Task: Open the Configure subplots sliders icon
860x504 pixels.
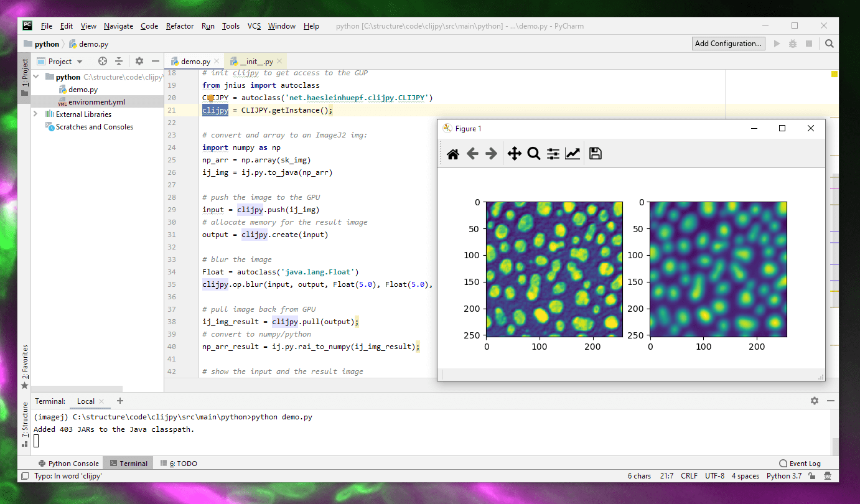Action: (553, 154)
